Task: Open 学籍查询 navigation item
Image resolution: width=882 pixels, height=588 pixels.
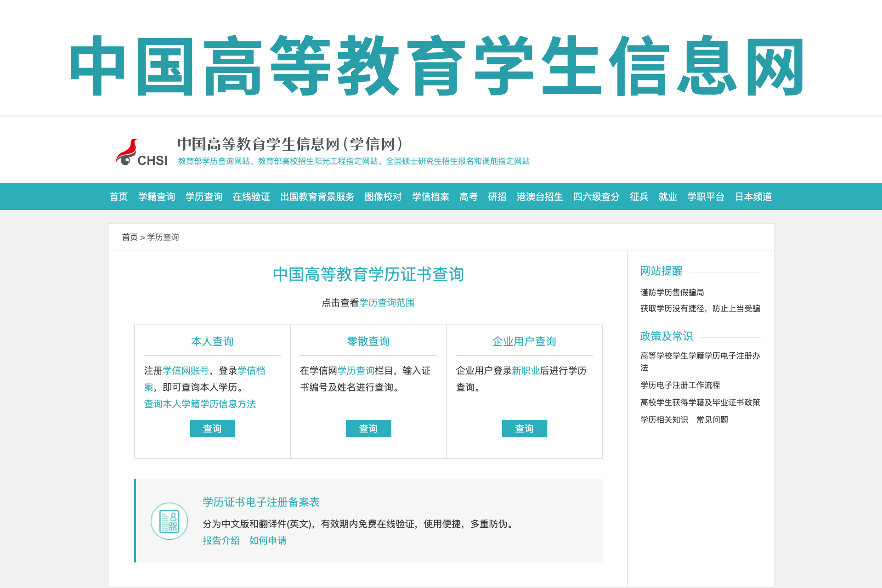Action: pyautogui.click(x=157, y=197)
